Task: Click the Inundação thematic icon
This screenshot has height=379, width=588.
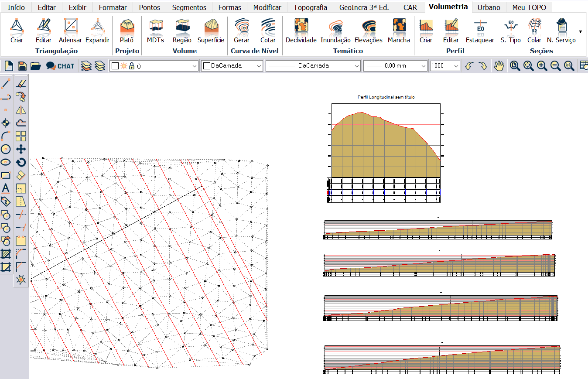Action: click(335, 31)
